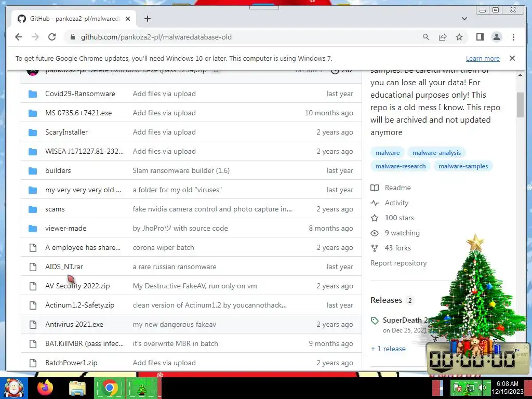Click 'it's overwrite MBR in batch' commit
The height and width of the screenshot is (399, 532).
(x=176, y=344)
